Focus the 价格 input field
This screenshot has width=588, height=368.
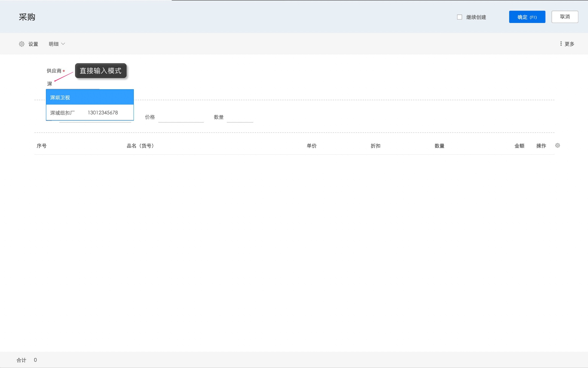point(181,117)
